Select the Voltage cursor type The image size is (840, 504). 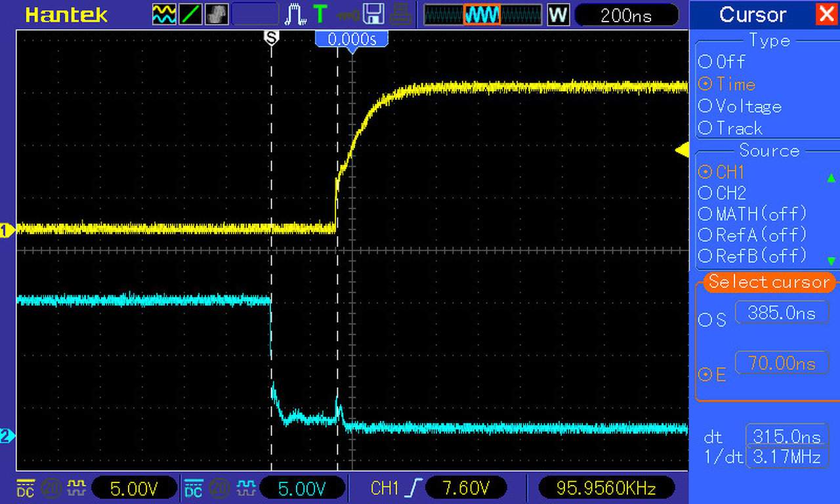[x=740, y=106]
